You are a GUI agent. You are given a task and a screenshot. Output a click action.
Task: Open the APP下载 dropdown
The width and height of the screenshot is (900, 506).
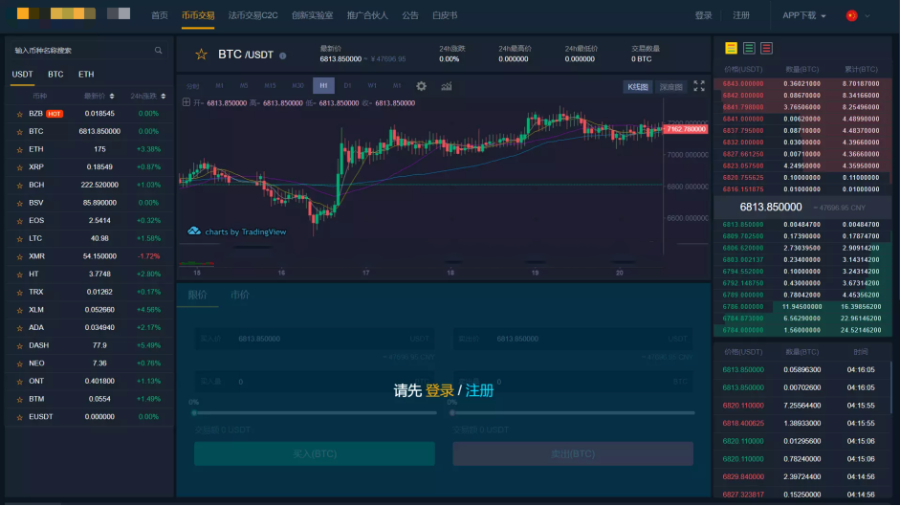click(804, 16)
